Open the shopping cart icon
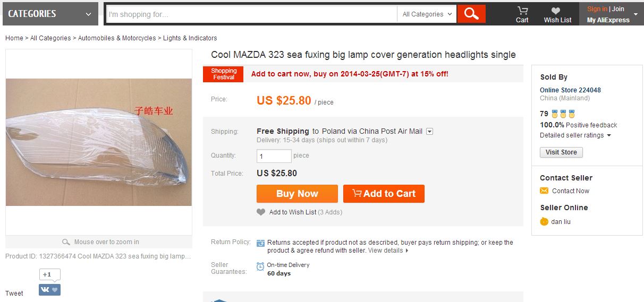Image resolution: width=644 pixels, height=302 pixels. point(522,11)
